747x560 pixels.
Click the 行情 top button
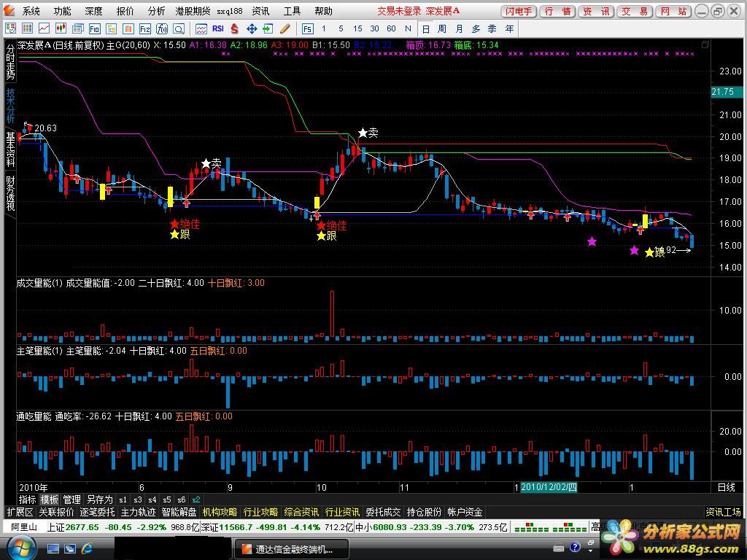[557, 11]
